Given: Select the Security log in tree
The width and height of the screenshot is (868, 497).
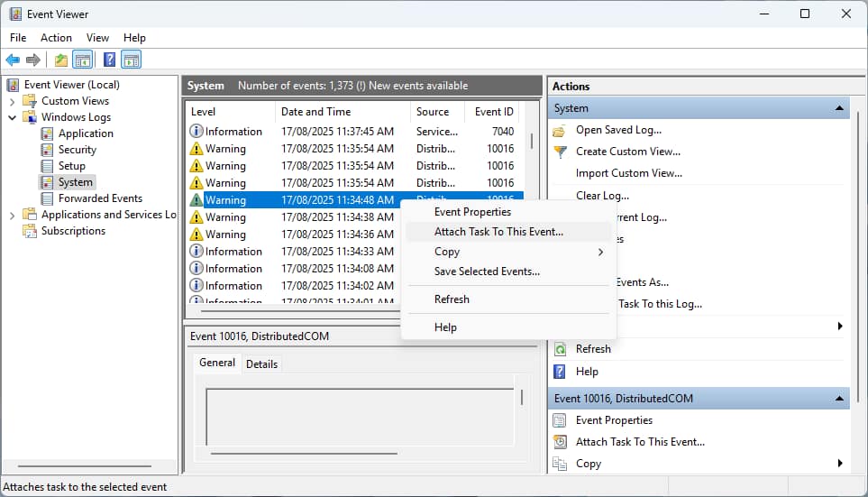Looking at the screenshot, I should 78,150.
